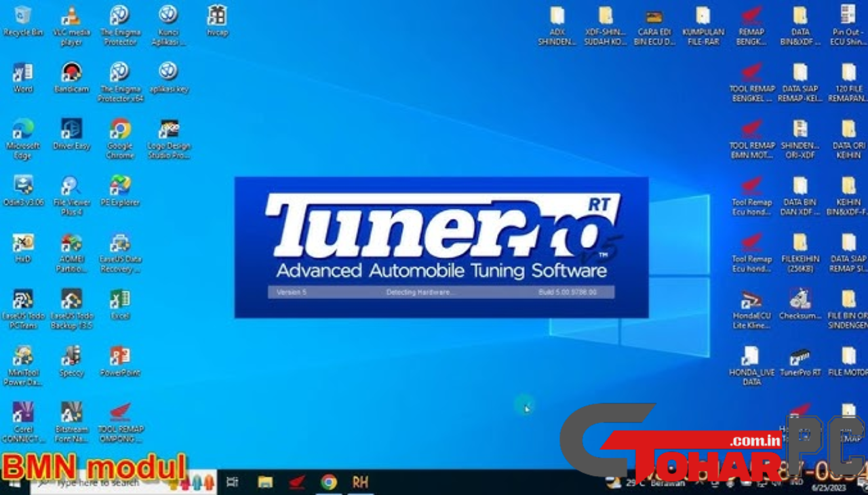Select the PE Explorer desktop icon

(x=120, y=191)
